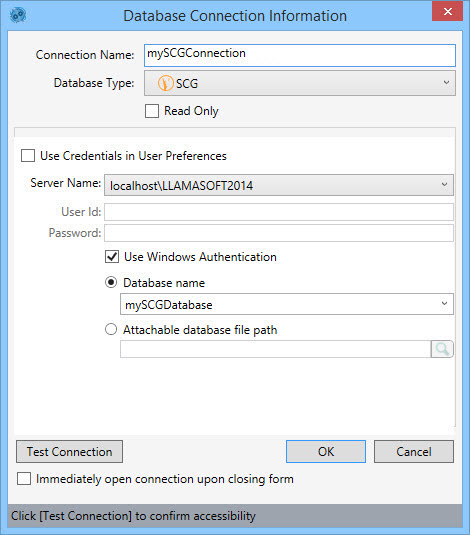Click the Password input field
Viewport: 470px width, 535px height.
tap(279, 233)
